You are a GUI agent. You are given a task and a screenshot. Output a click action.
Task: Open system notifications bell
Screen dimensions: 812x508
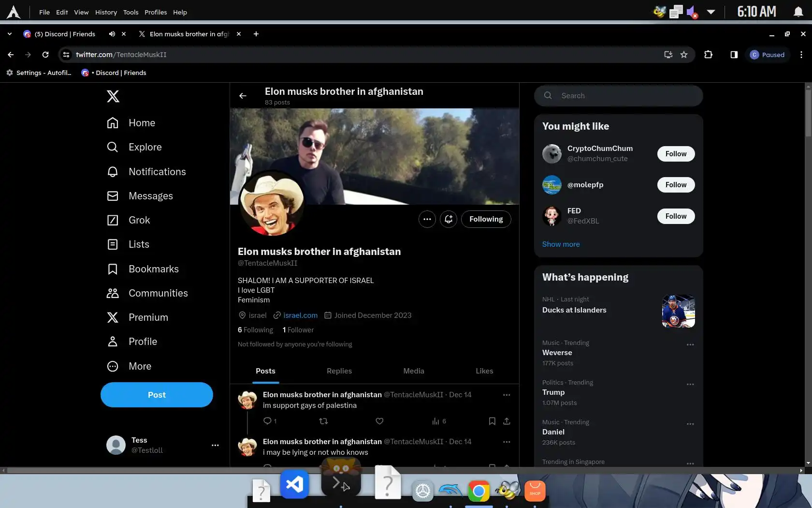coord(798,12)
